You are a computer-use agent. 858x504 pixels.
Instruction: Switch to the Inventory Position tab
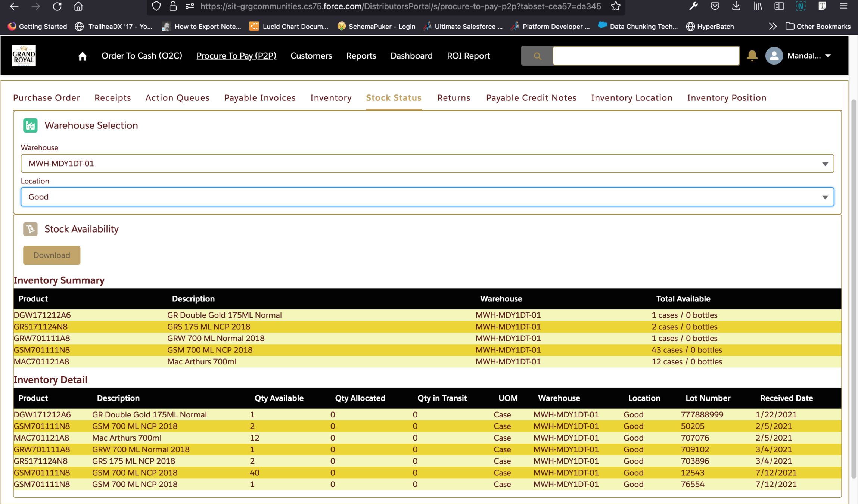point(727,98)
